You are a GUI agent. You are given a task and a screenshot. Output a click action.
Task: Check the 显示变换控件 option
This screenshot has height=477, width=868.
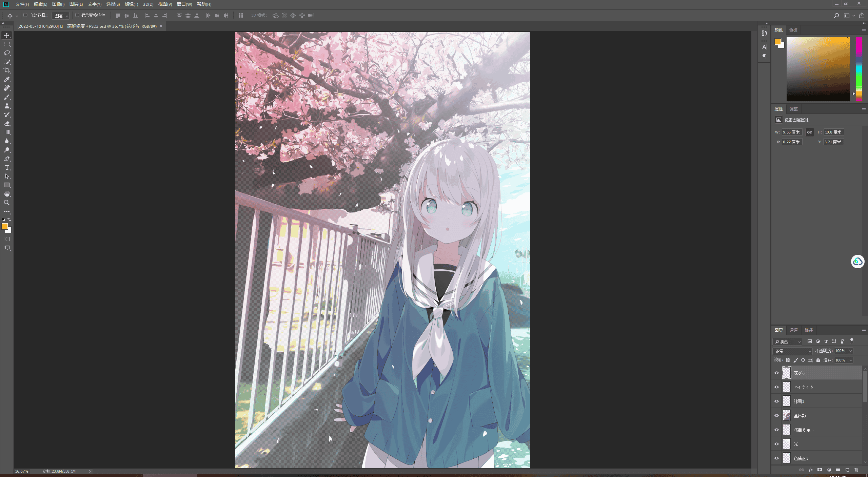[x=77, y=15]
